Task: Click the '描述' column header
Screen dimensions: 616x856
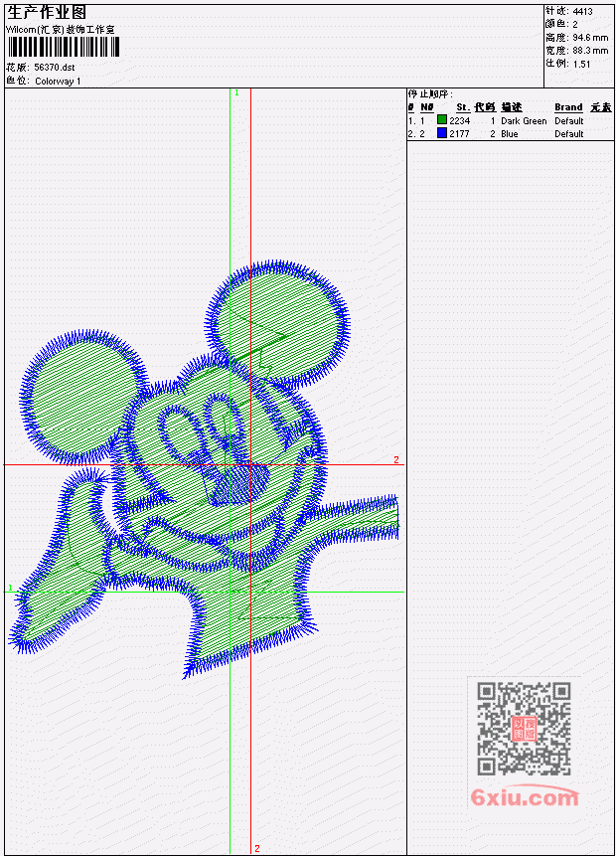Action: (512, 107)
